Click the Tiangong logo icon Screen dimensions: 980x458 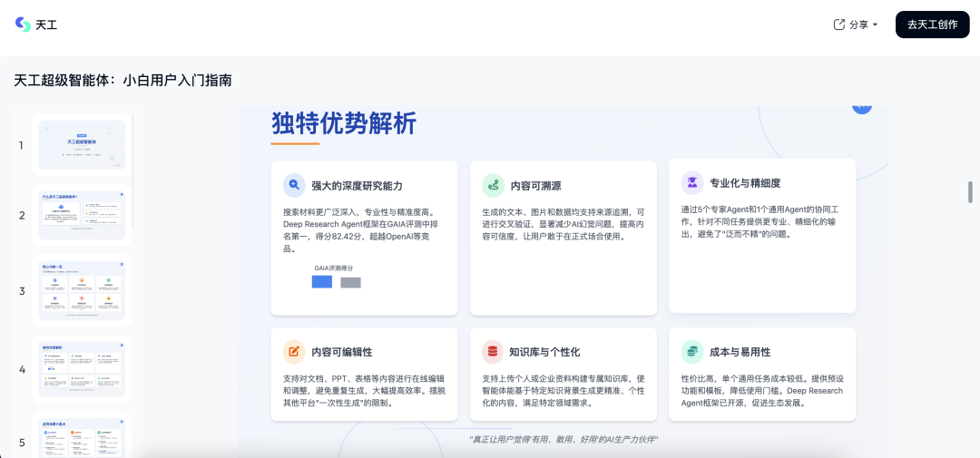(23, 24)
